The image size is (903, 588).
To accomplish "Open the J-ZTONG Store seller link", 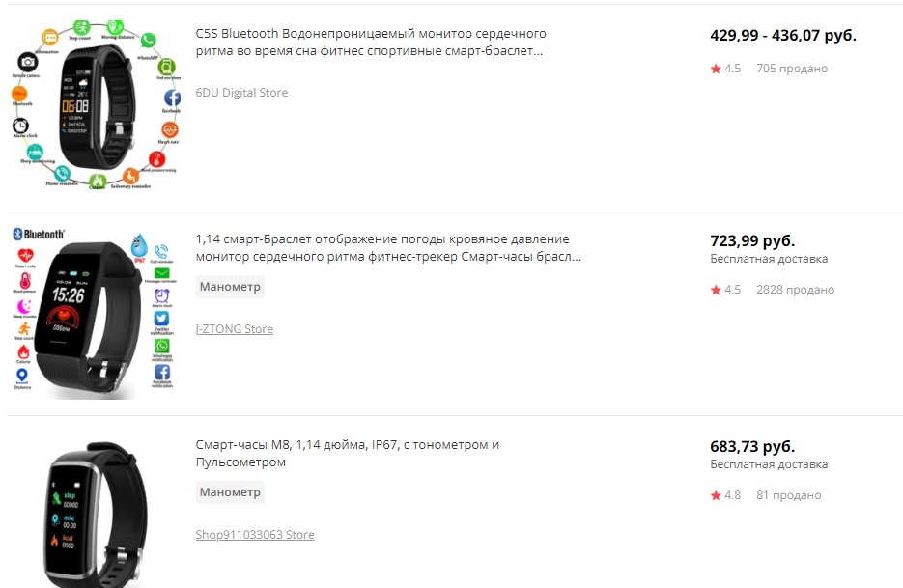I will click(235, 329).
